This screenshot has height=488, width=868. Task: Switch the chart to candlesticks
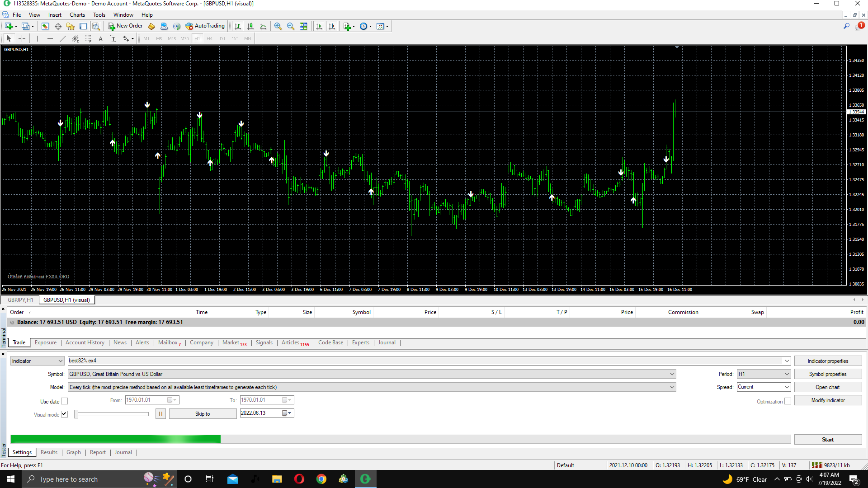(x=250, y=26)
